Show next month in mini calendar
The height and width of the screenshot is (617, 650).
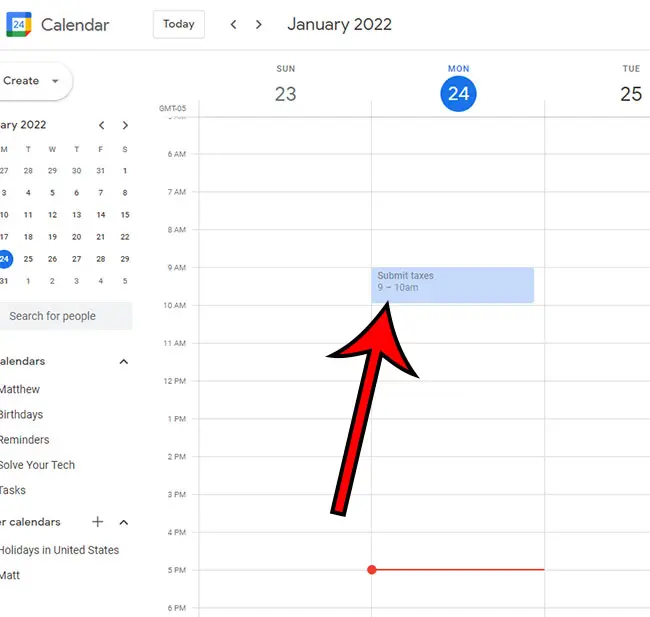[x=125, y=125]
